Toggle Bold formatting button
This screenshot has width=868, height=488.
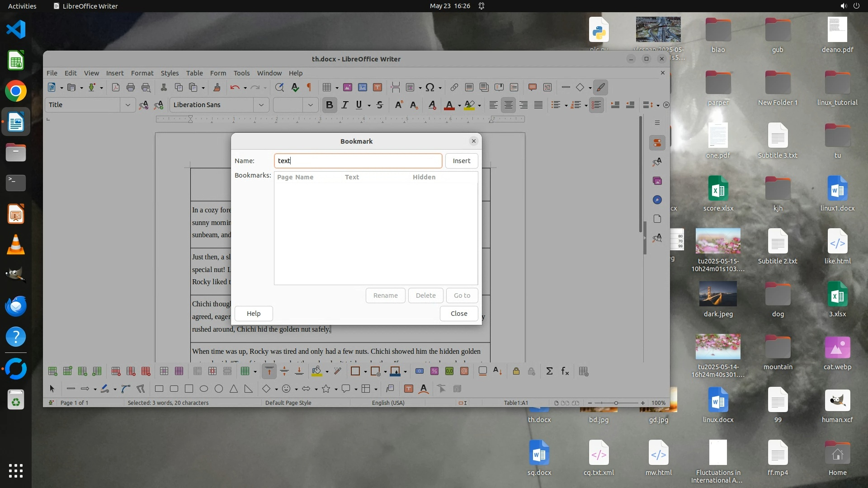click(330, 105)
